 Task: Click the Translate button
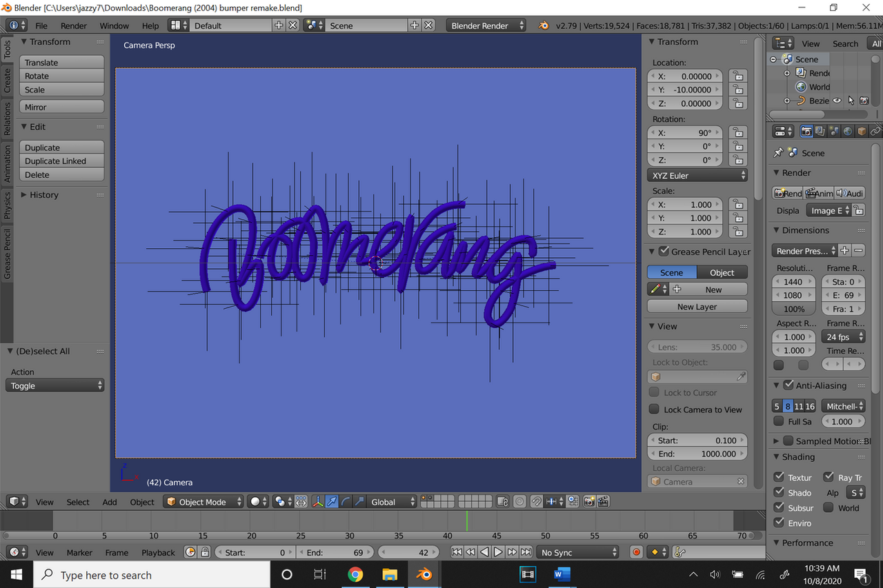point(61,62)
